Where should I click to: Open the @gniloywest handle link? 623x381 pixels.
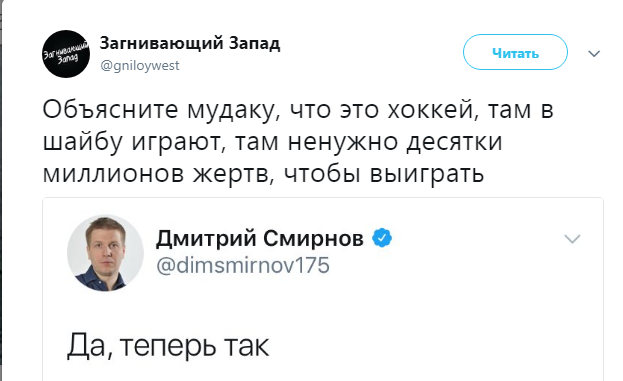[140, 65]
